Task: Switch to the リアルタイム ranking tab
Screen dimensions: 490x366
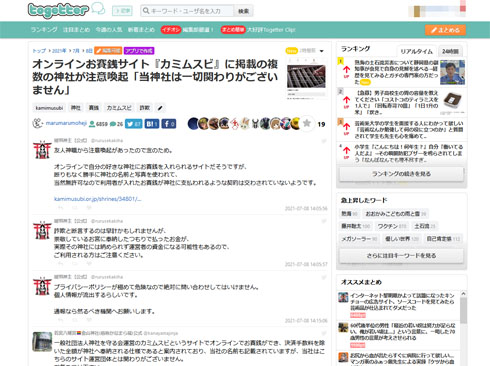Action: [x=416, y=51]
